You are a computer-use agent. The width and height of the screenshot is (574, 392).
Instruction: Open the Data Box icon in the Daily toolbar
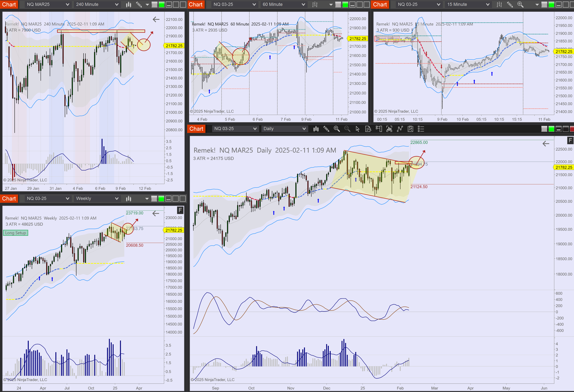[368, 129]
